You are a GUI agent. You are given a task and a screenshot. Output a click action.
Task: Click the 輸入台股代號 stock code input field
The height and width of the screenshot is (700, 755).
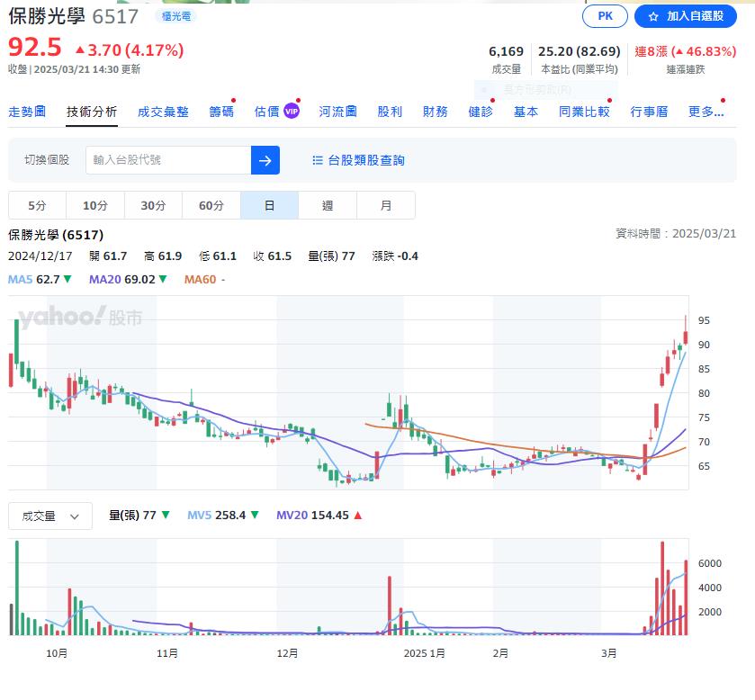pos(168,160)
